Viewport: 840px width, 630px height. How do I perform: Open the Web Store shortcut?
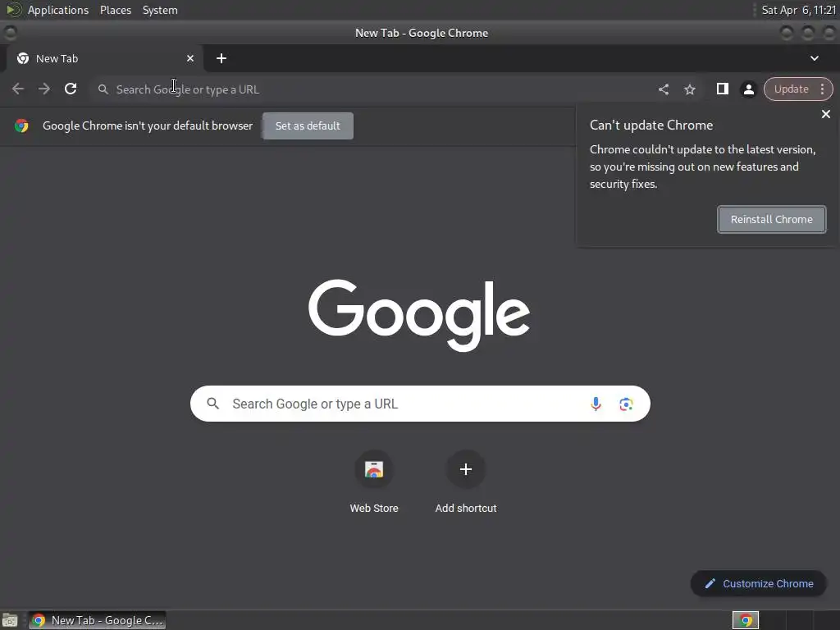(374, 482)
